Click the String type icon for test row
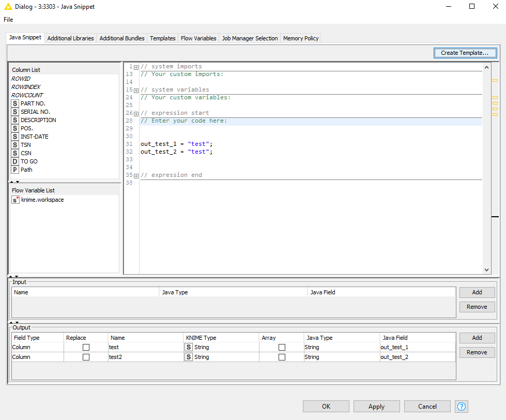Image resolution: width=506 pixels, height=420 pixels. point(189,347)
